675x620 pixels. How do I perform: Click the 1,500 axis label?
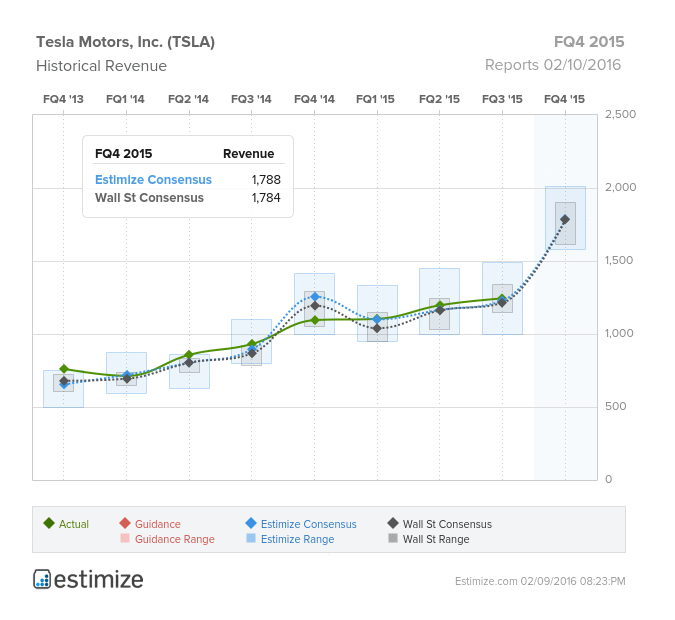pyautogui.click(x=619, y=260)
